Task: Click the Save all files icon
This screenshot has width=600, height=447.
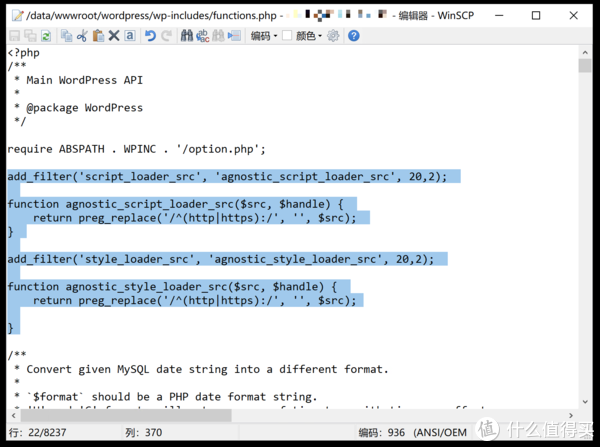Action: pos(30,36)
